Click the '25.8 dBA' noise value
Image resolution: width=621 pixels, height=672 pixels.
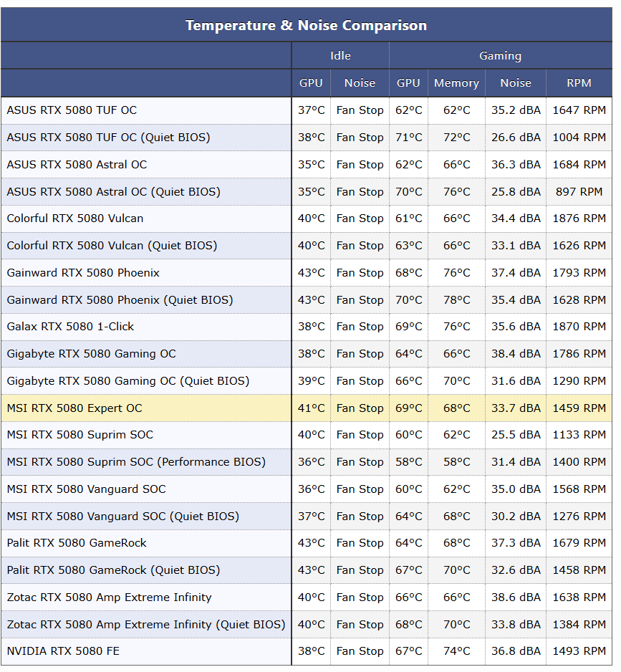click(x=516, y=191)
